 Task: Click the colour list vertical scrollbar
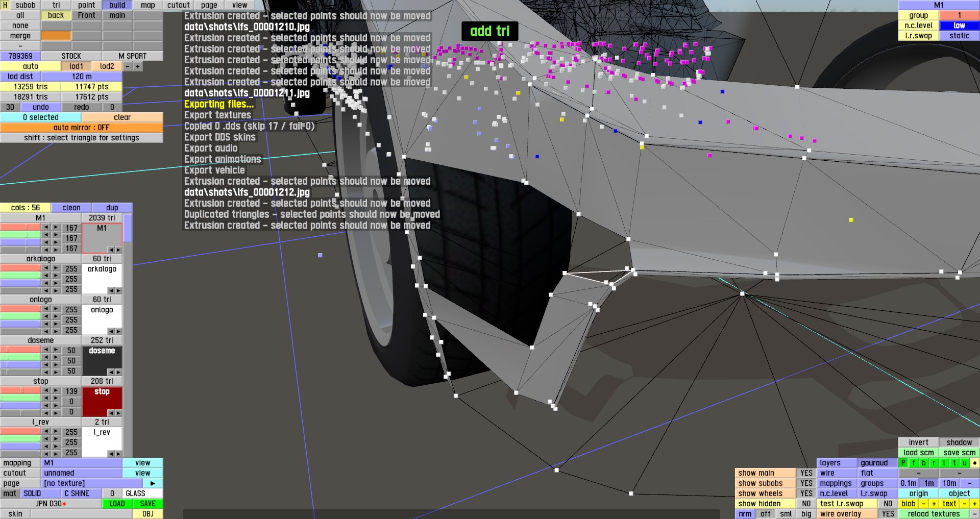tap(128, 335)
